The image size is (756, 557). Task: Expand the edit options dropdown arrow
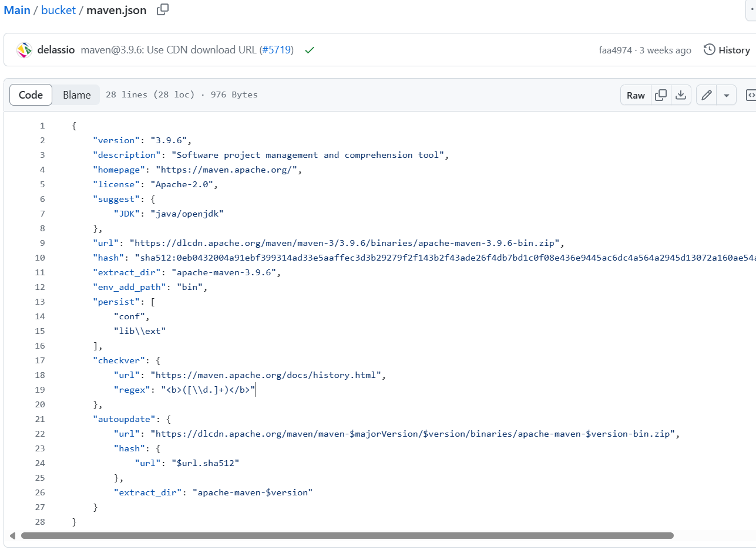pos(727,95)
